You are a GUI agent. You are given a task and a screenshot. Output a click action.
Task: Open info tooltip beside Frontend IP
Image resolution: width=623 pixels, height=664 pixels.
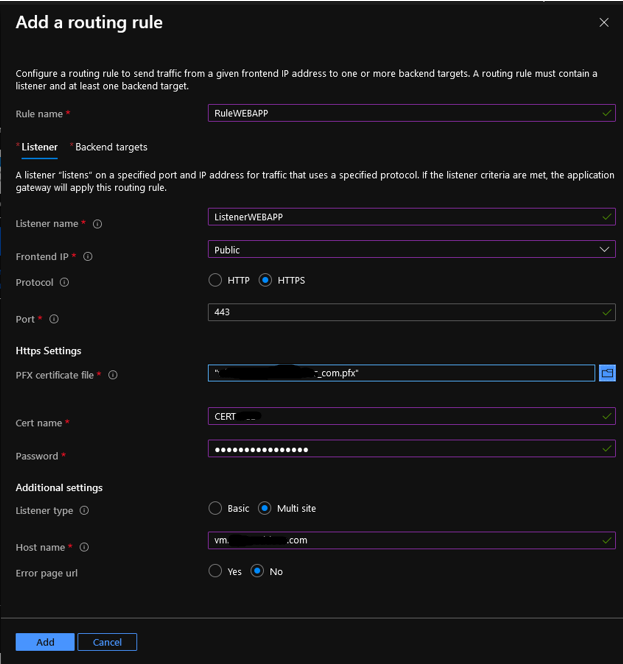pyautogui.click(x=88, y=256)
